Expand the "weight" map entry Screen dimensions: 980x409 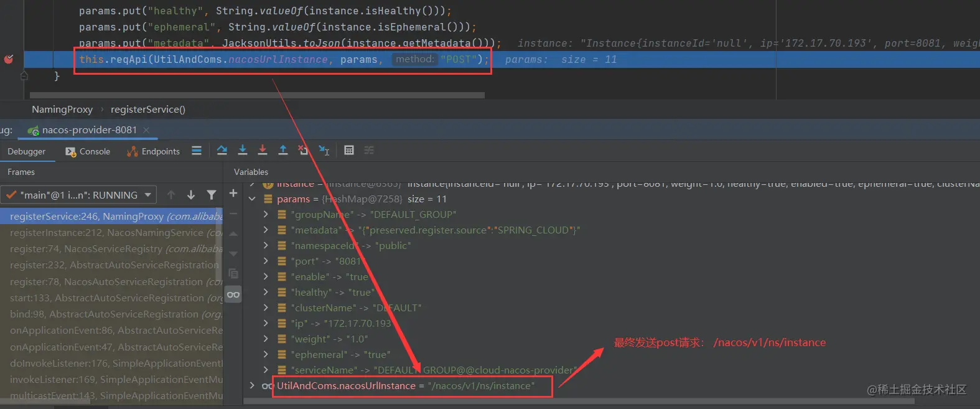pyautogui.click(x=266, y=339)
